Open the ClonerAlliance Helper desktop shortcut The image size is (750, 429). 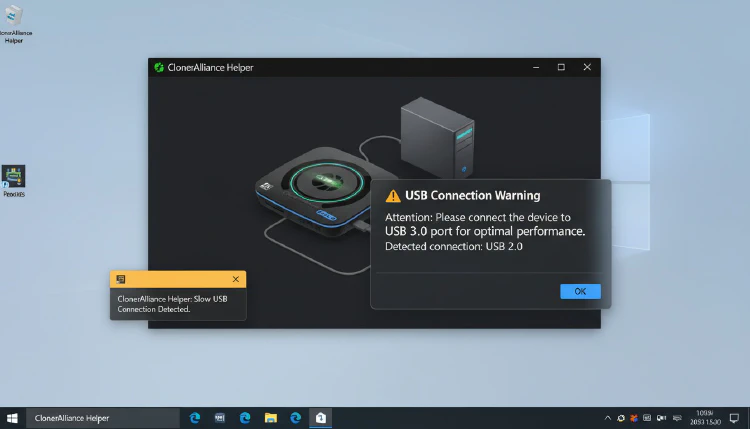click(13, 20)
